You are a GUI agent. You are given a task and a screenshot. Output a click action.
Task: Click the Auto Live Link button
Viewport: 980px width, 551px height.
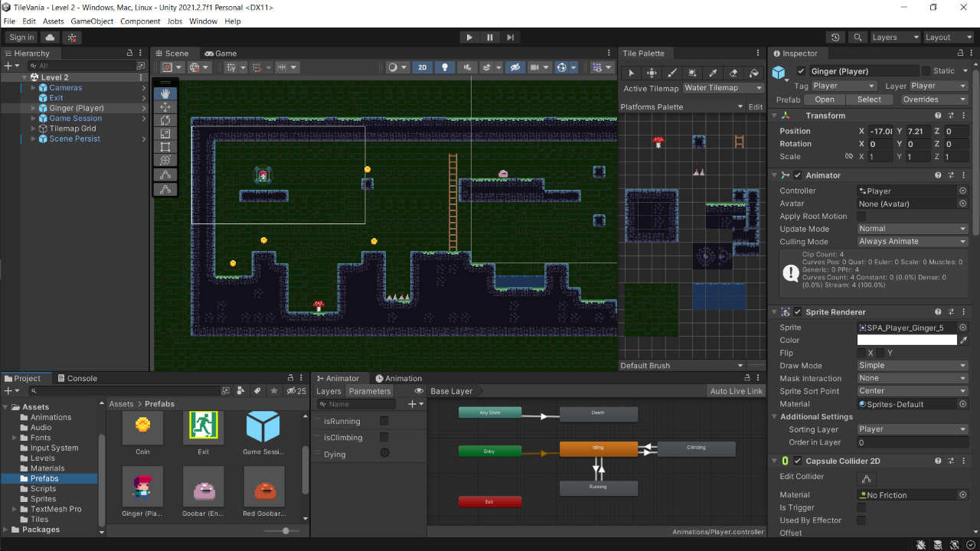pos(736,391)
